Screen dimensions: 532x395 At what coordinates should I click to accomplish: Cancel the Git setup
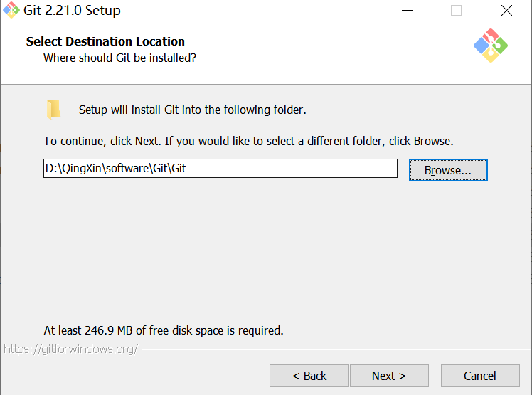[480, 376]
